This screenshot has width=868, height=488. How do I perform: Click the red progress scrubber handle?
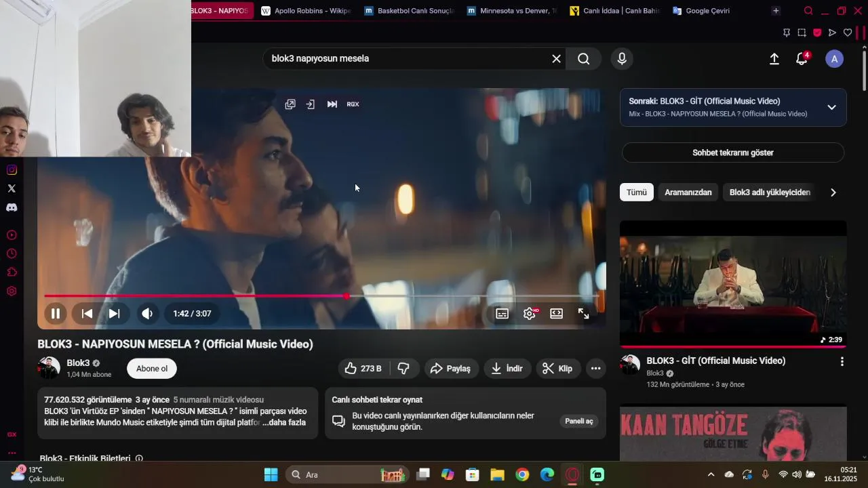point(347,296)
